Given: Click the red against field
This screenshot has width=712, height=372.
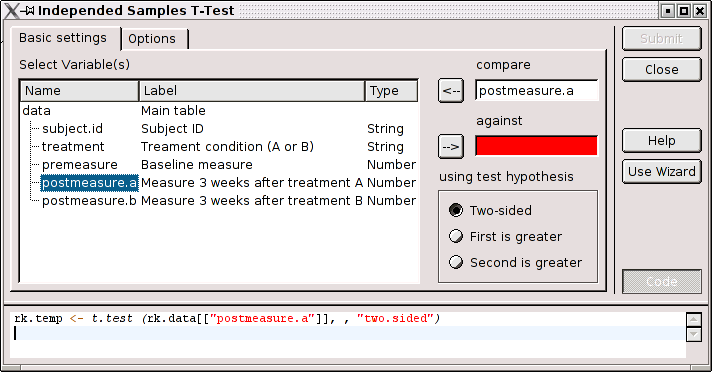Looking at the screenshot, I should [x=536, y=146].
